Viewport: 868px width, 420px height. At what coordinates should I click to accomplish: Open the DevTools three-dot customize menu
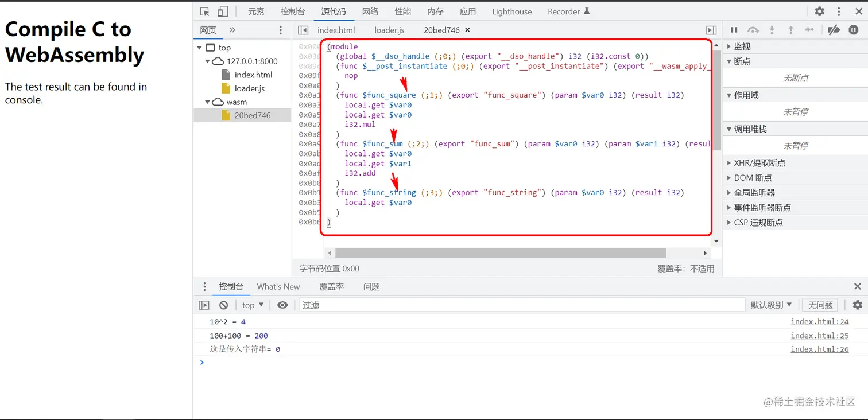[840, 11]
